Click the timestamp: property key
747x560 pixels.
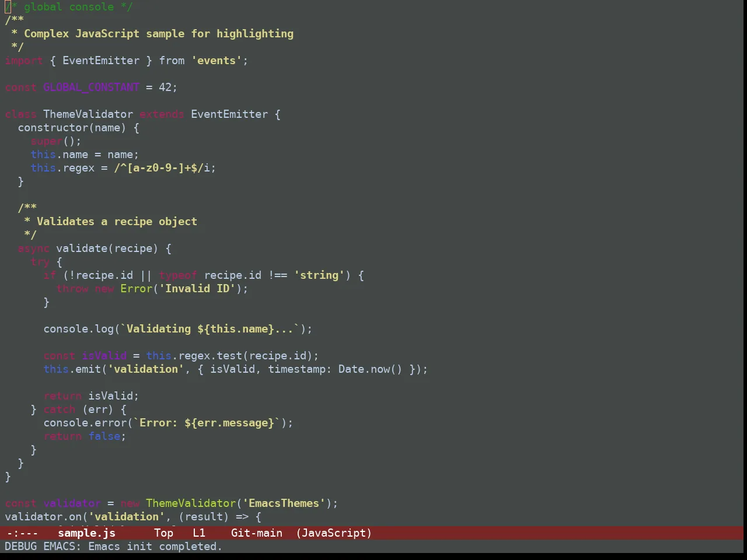coord(300,369)
